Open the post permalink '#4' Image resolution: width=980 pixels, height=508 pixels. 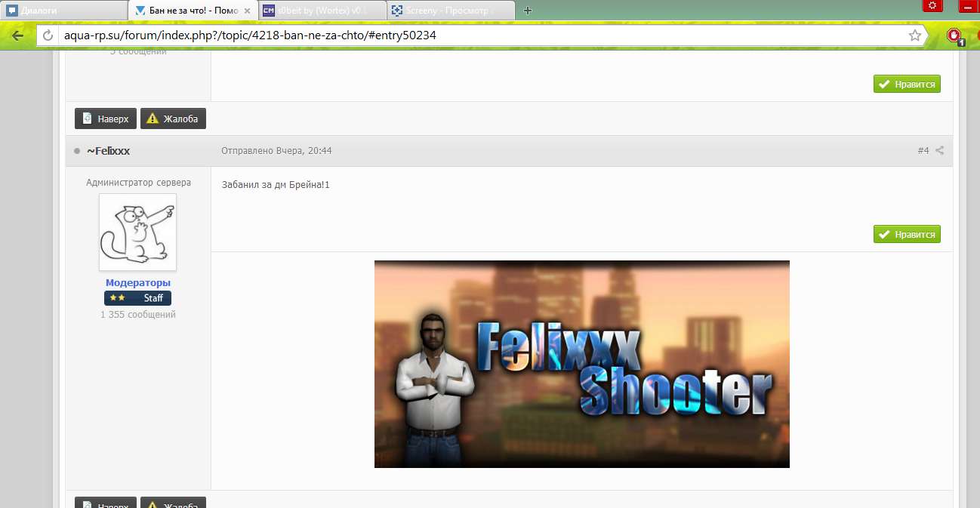923,150
